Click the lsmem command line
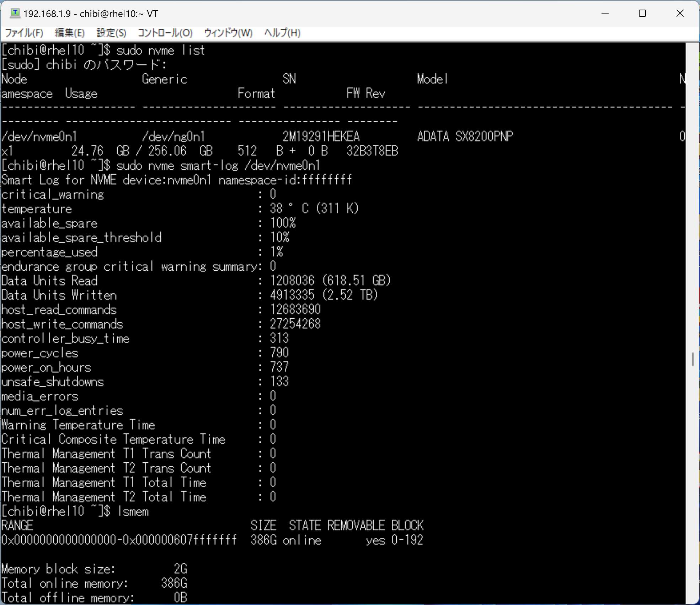This screenshot has height=605, width=700. pos(133,511)
